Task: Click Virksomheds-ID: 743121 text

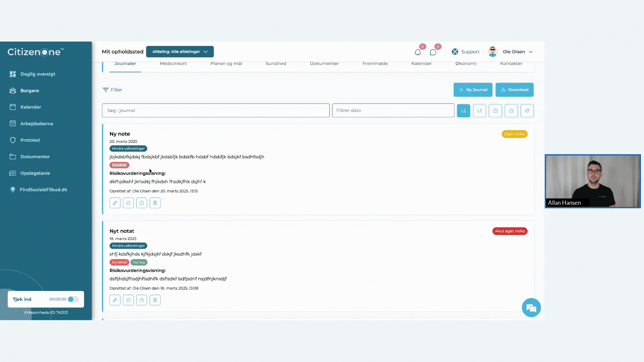Action: tap(46, 312)
